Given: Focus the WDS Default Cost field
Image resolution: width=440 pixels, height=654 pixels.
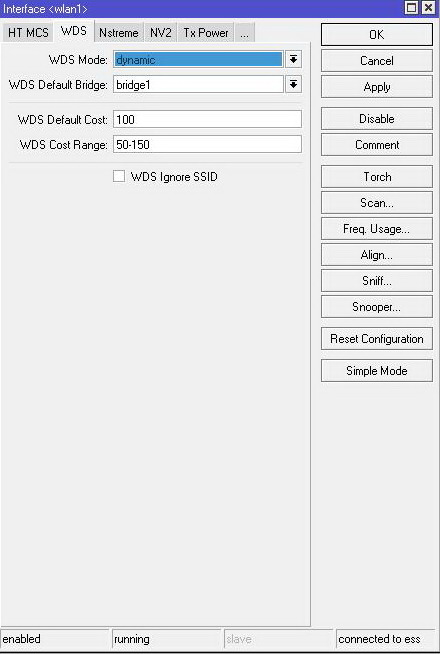Looking at the screenshot, I should (x=207, y=119).
